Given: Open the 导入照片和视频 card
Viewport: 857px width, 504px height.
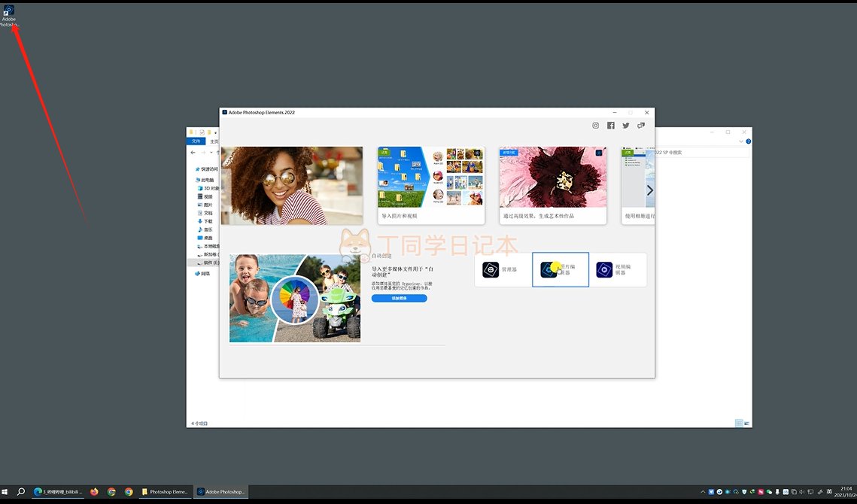Looking at the screenshot, I should (x=431, y=185).
